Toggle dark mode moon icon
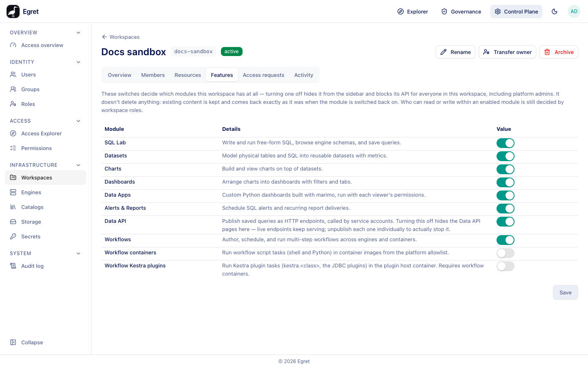 (555, 11)
